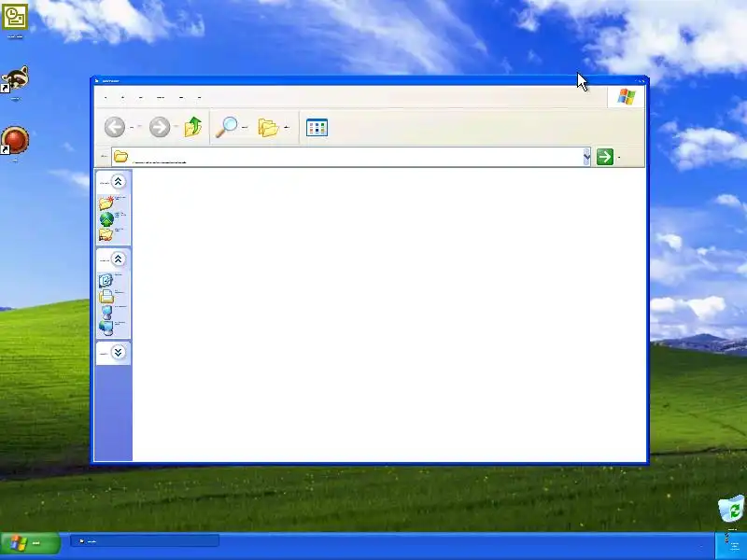The width and height of the screenshot is (747, 560).
Task: Select the share this folder icon
Action: coord(106,234)
